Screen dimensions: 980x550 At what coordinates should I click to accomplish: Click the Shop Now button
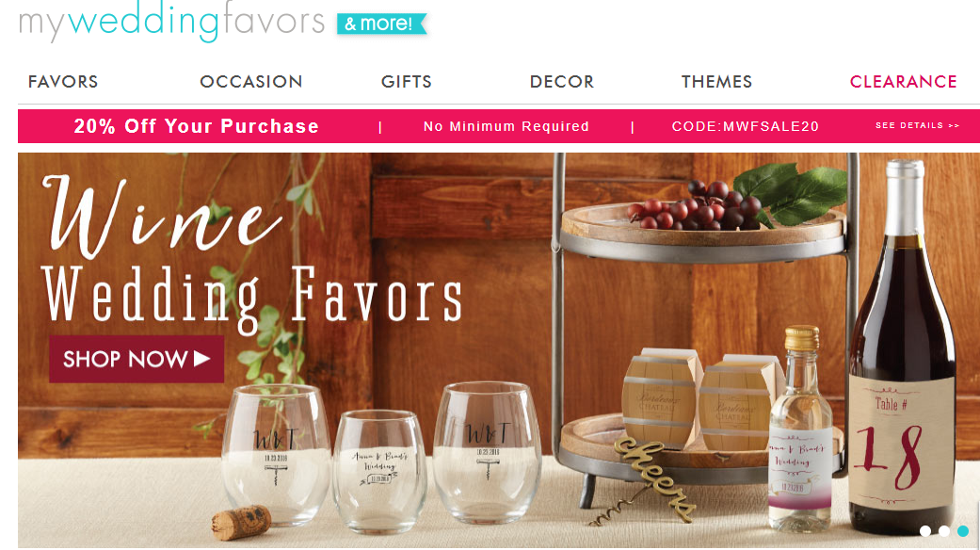tap(137, 359)
